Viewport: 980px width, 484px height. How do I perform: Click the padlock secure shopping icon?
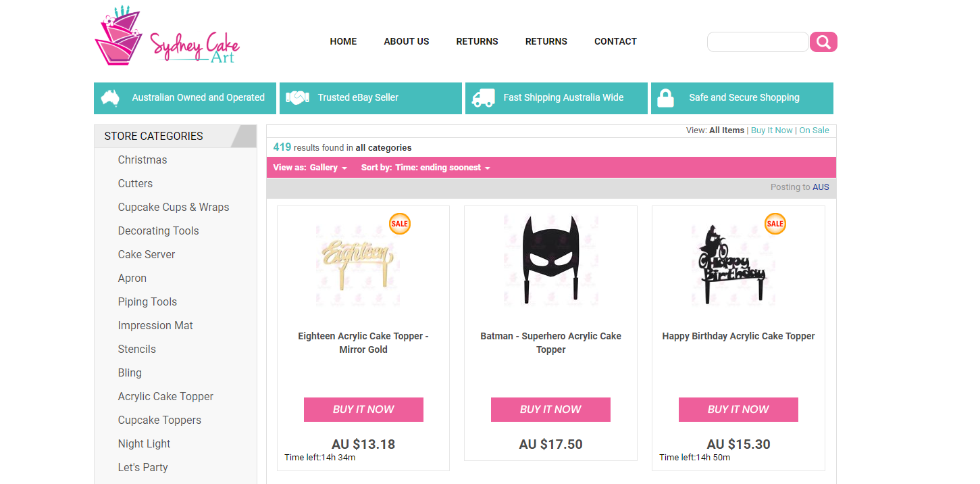coord(665,98)
